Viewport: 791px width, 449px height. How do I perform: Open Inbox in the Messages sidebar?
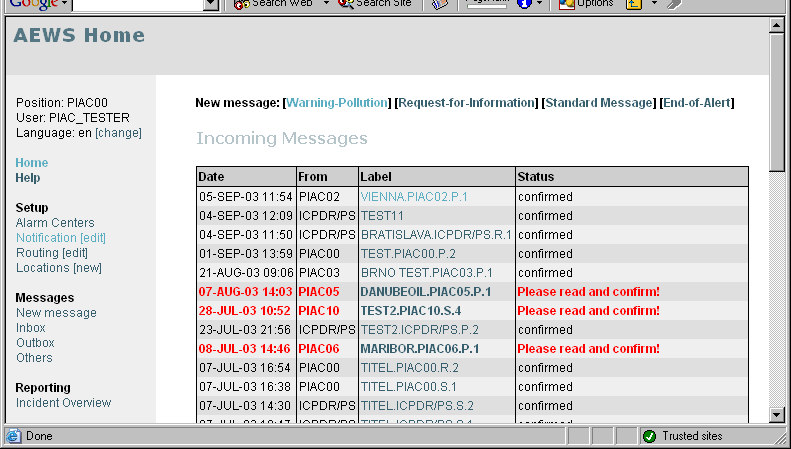[x=30, y=328]
